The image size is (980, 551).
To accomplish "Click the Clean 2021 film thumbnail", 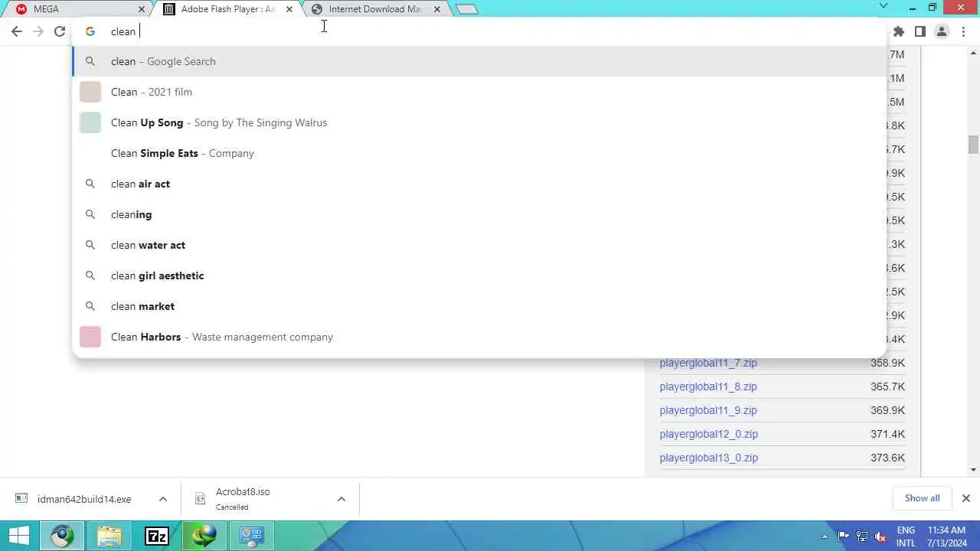I will tap(90, 92).
